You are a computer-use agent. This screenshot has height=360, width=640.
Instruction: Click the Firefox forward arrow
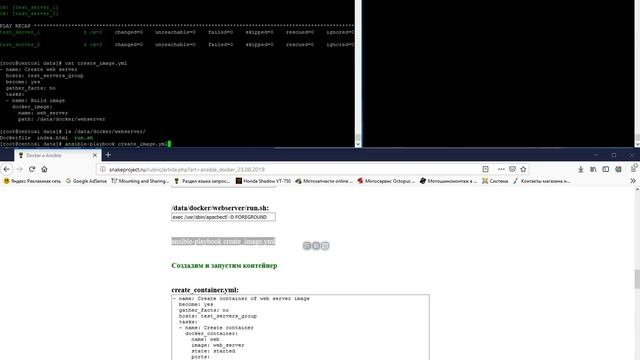tap(19, 169)
